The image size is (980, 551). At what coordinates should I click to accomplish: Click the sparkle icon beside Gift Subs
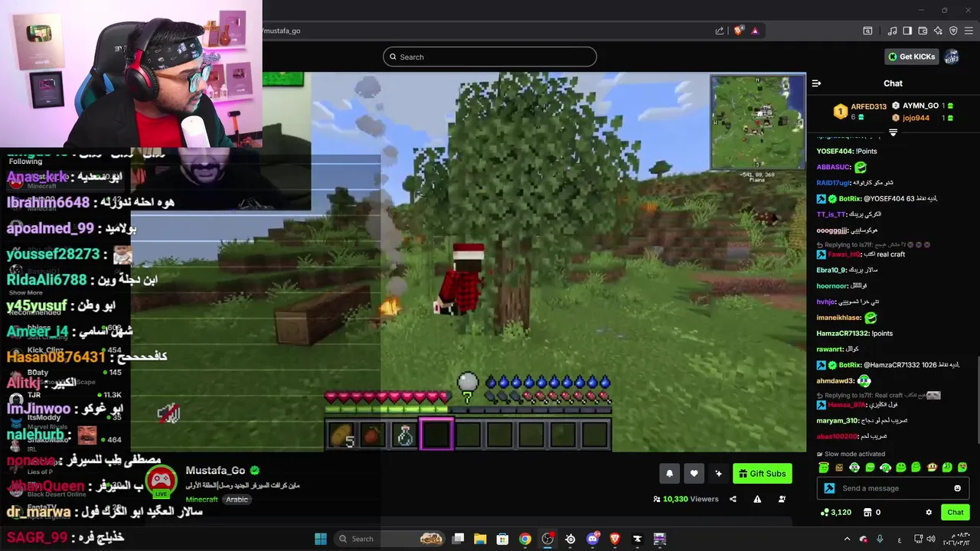[x=718, y=474]
